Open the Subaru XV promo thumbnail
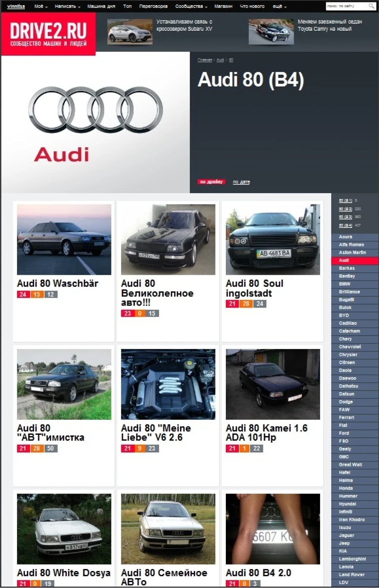 130,32
